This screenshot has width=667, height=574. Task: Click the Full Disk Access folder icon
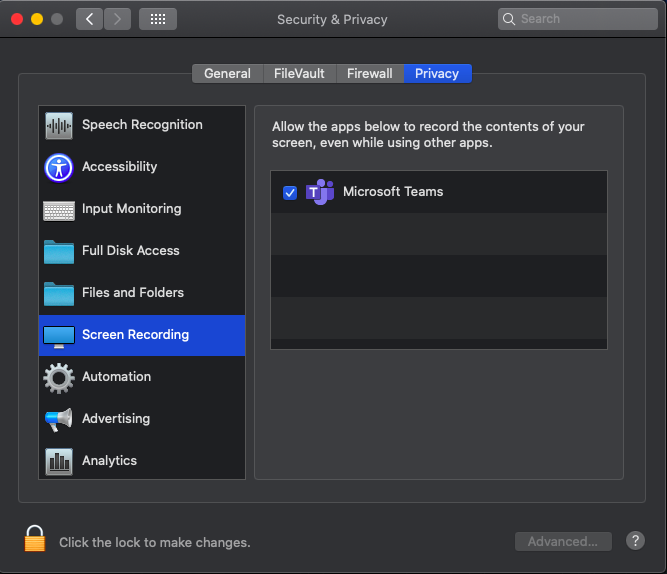click(59, 252)
